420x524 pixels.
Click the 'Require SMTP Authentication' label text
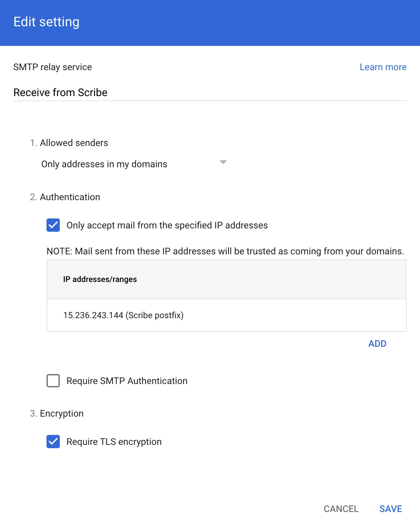point(127,381)
